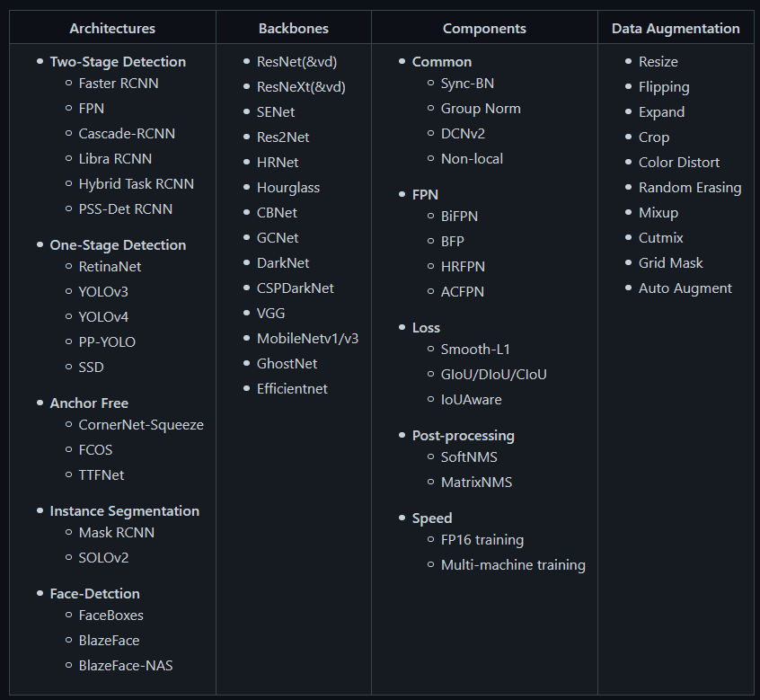Select CornerNet-Squeeze under Anchor Free

click(141, 425)
